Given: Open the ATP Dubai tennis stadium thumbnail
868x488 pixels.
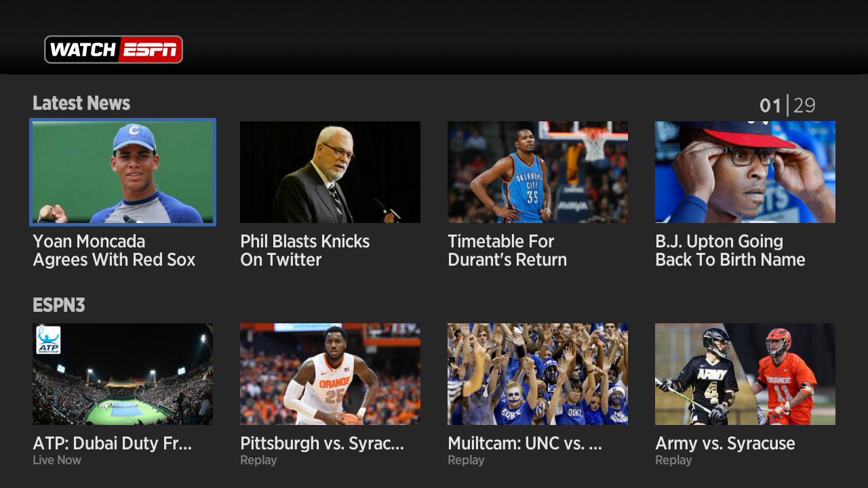Looking at the screenshot, I should tap(123, 374).
